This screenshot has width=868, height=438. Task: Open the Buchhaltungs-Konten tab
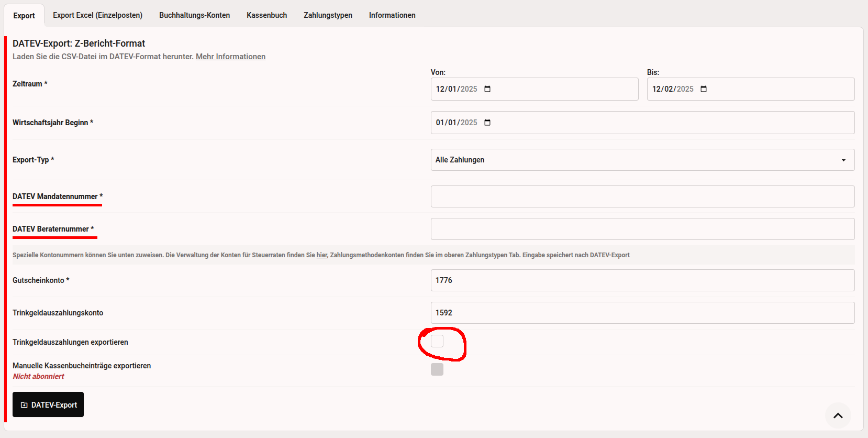pos(195,15)
